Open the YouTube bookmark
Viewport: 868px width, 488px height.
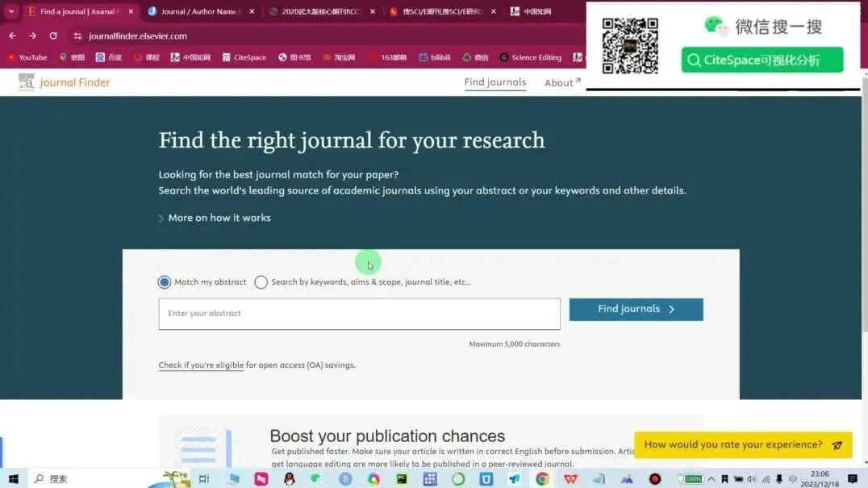[x=27, y=57]
